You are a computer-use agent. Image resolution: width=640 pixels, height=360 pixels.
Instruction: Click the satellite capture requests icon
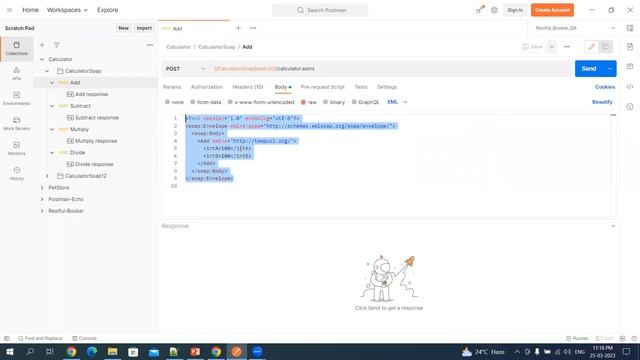480,10
